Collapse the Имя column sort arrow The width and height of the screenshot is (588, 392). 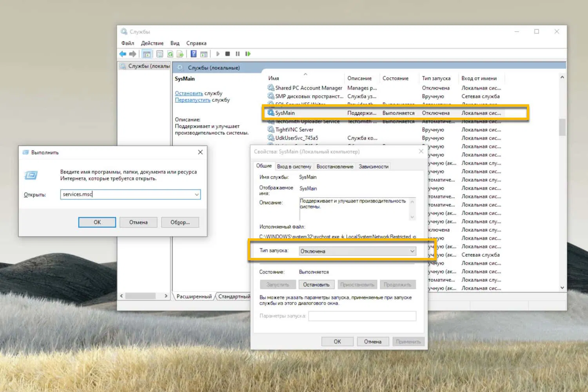306,74
